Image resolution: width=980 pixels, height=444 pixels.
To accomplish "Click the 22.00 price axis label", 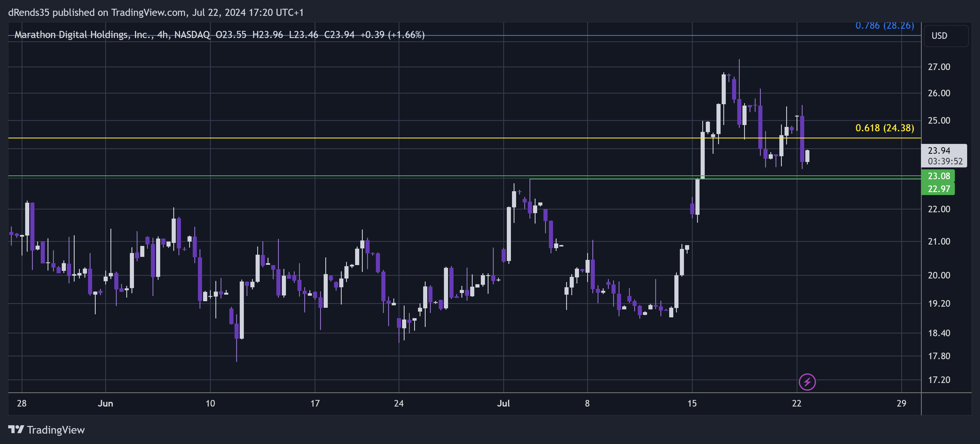I will 938,209.
